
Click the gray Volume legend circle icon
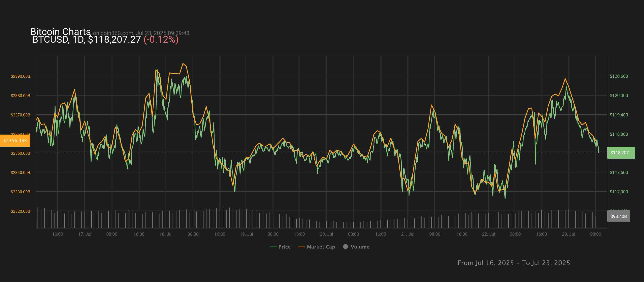coord(346,247)
